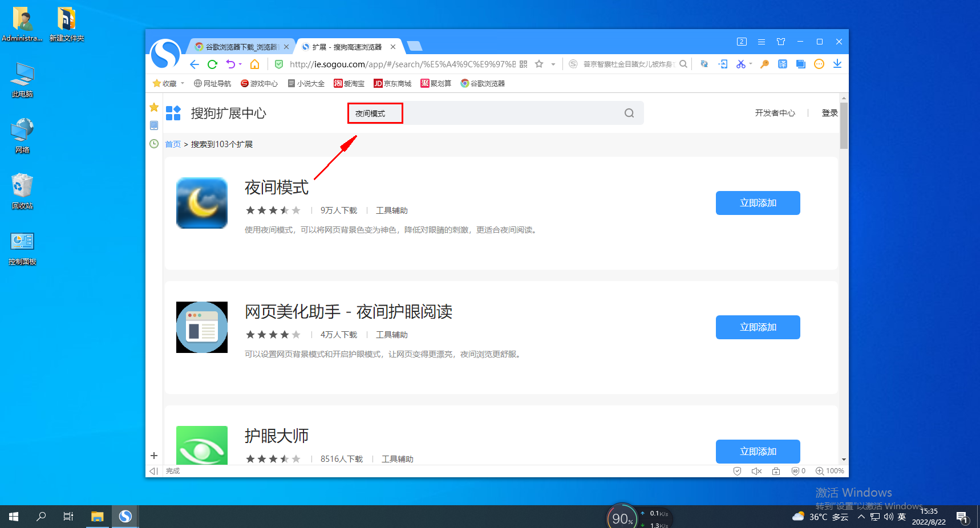This screenshot has width=980, height=528.
Task: Click the refresh sync icon beside search box
Action: click(x=704, y=64)
